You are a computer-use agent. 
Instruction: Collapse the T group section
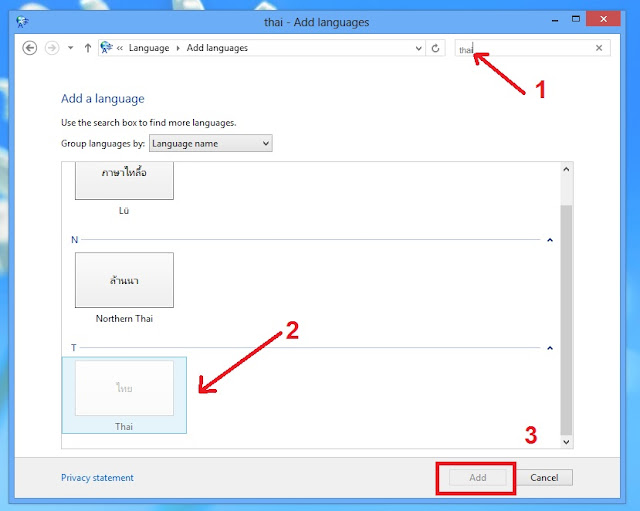550,348
